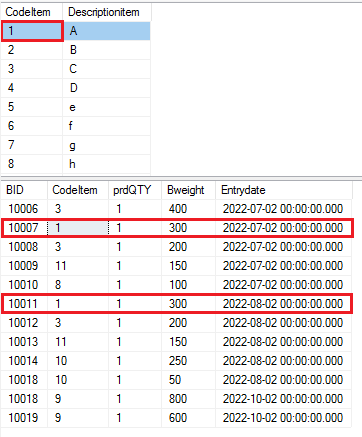Select description cell 'A'
Screen dimensions: 362x437
coord(107,31)
